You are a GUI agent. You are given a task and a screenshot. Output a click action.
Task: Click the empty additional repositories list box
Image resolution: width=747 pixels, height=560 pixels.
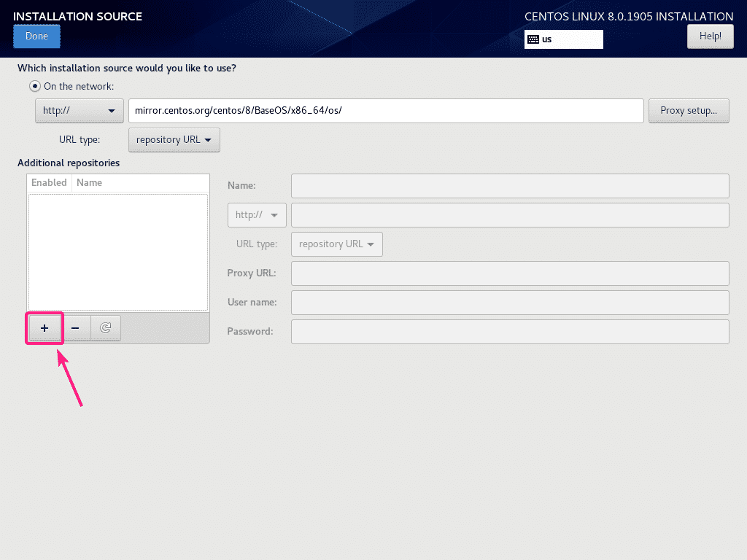(x=118, y=252)
